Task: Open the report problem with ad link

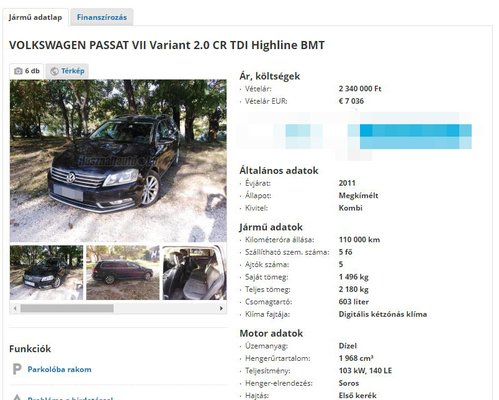Action: tap(70, 398)
